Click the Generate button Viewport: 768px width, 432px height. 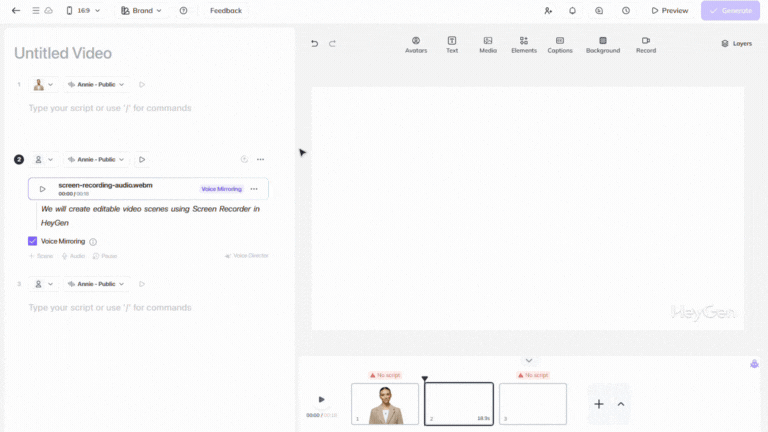[730, 10]
